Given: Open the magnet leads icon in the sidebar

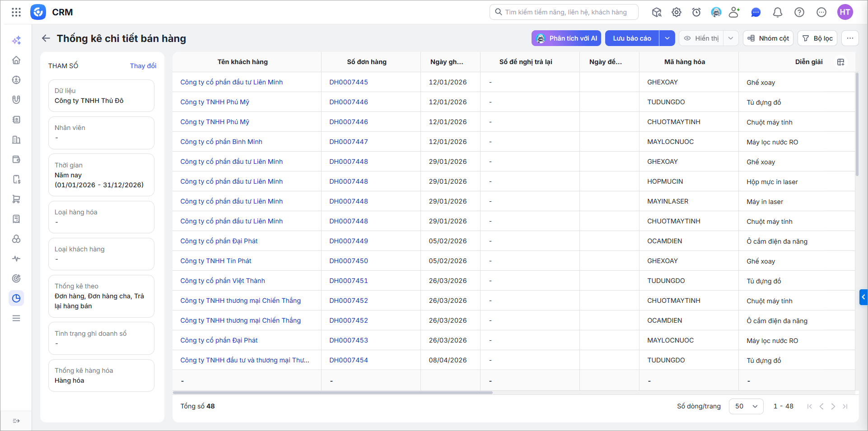Looking at the screenshot, I should (x=16, y=100).
